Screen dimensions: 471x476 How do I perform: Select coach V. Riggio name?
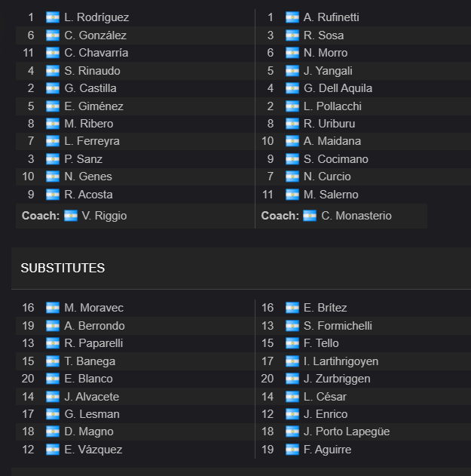point(104,216)
